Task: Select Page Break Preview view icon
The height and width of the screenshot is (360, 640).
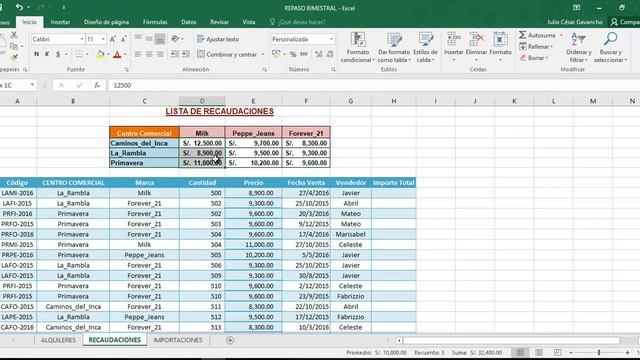Action: coord(557,352)
